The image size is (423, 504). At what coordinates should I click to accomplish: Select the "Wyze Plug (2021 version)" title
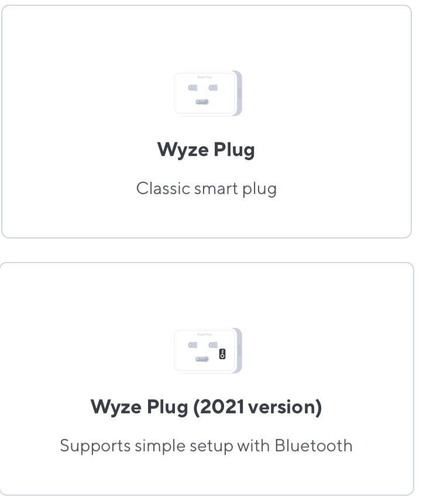click(206, 407)
